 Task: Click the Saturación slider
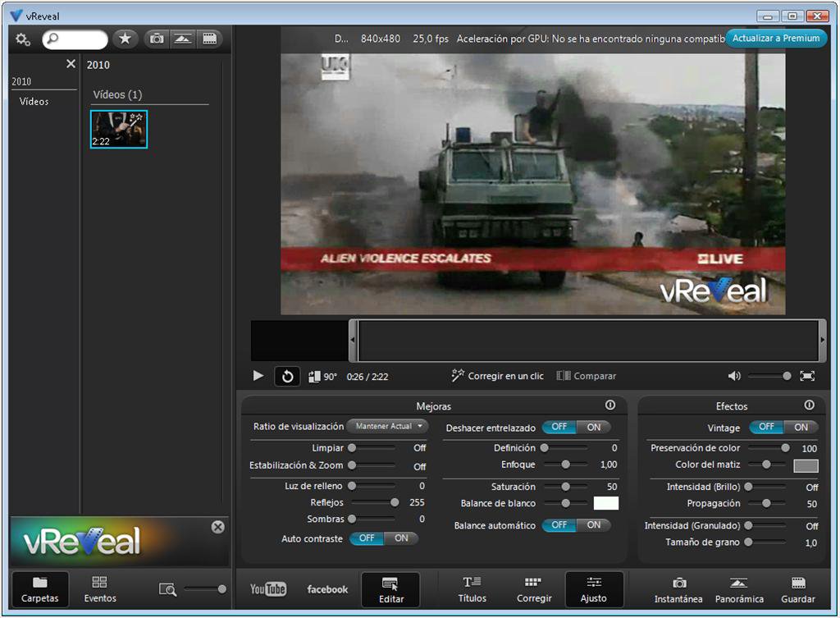click(x=565, y=487)
